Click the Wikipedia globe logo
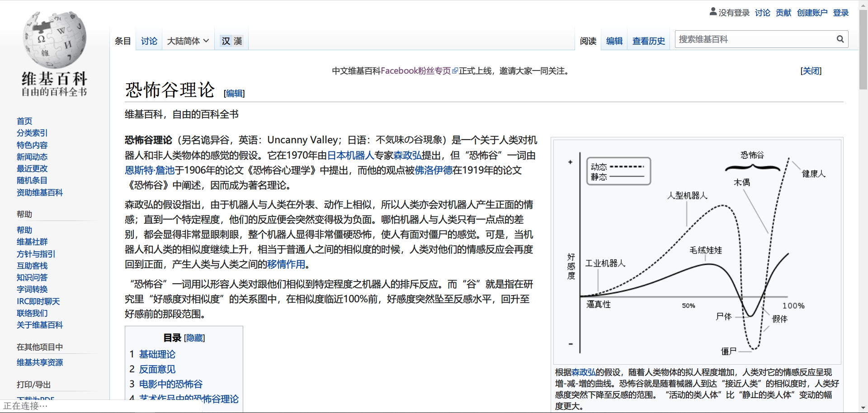This screenshot has height=413, width=868. click(54, 40)
